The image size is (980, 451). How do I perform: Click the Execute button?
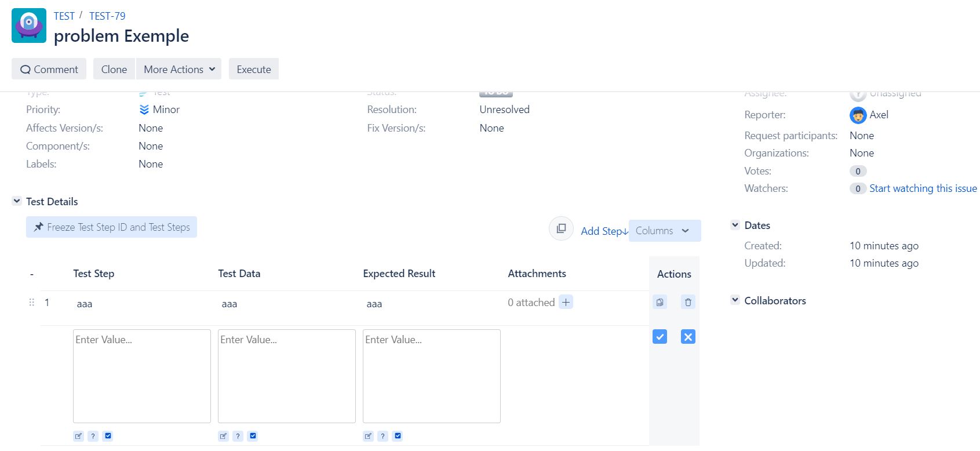coord(254,69)
